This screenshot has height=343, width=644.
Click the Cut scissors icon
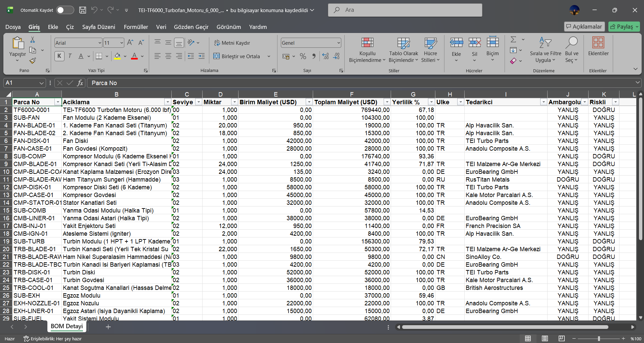tap(33, 40)
